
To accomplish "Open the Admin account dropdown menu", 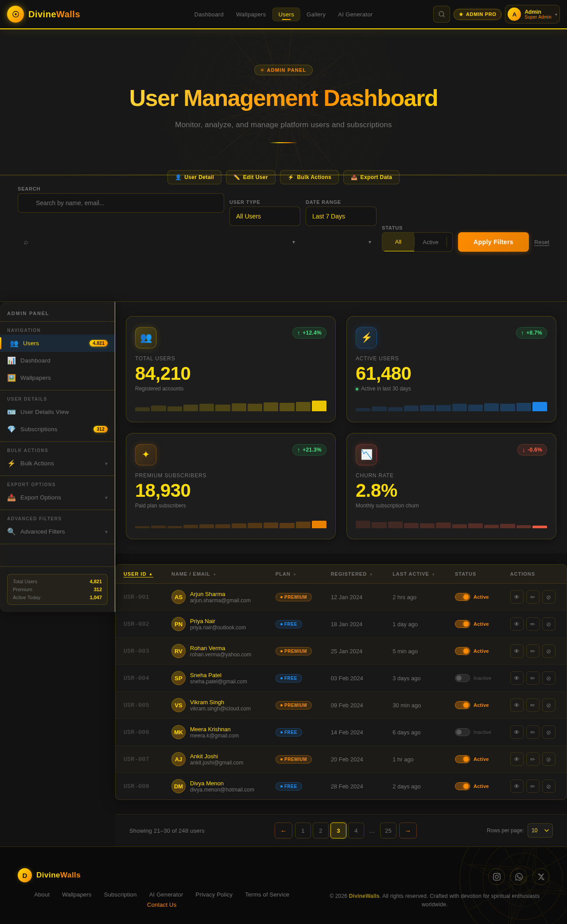I will tap(532, 14).
